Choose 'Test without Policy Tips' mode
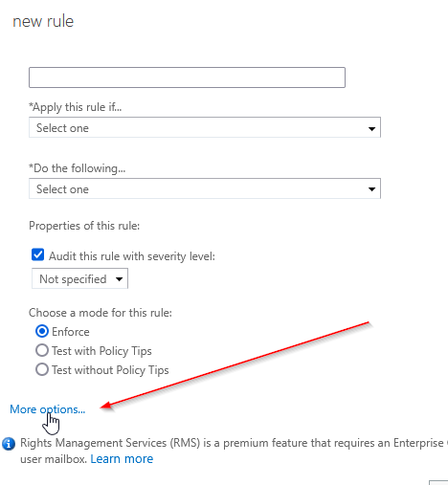Screen dimensions: 448x485 42,369
